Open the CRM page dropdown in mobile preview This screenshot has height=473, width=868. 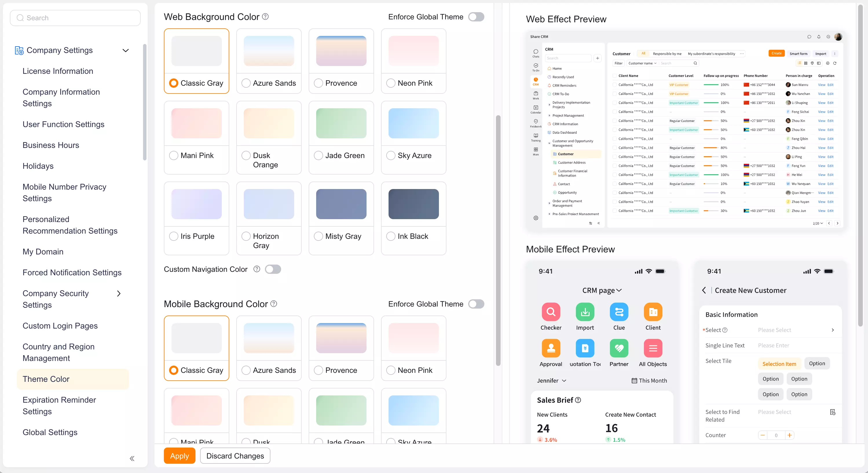point(602,290)
